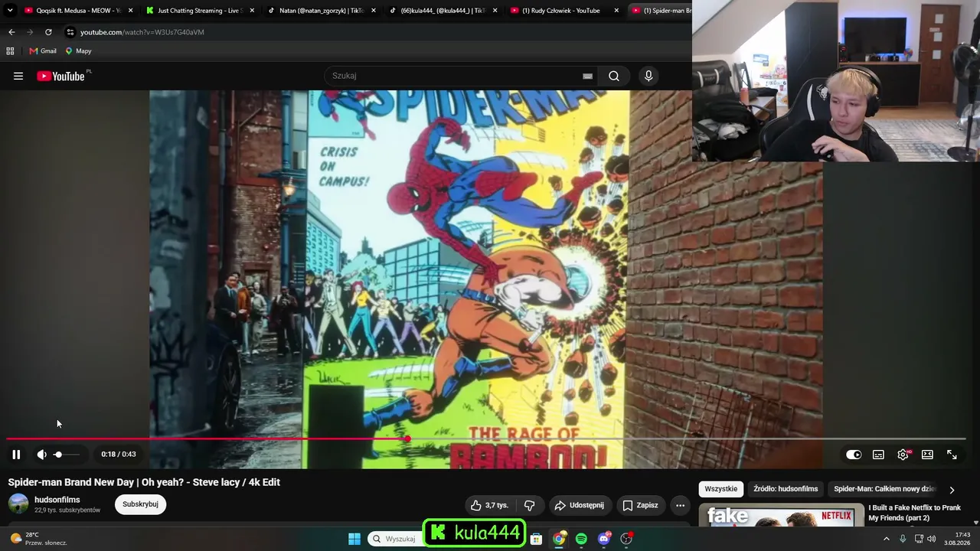Open the YouTube hamburger guide menu
The height and width of the screenshot is (551, 980).
(18, 76)
